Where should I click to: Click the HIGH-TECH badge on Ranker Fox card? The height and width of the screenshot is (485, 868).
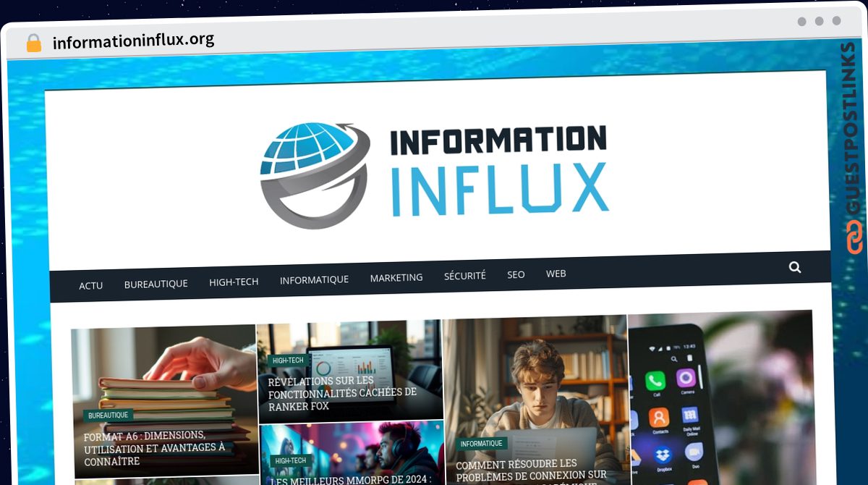pyautogui.click(x=288, y=360)
